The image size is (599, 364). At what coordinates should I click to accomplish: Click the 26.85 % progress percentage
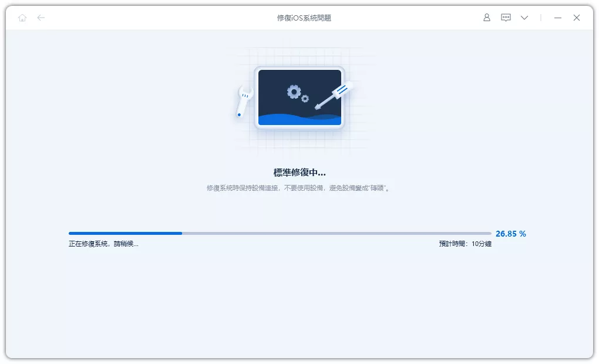(510, 234)
